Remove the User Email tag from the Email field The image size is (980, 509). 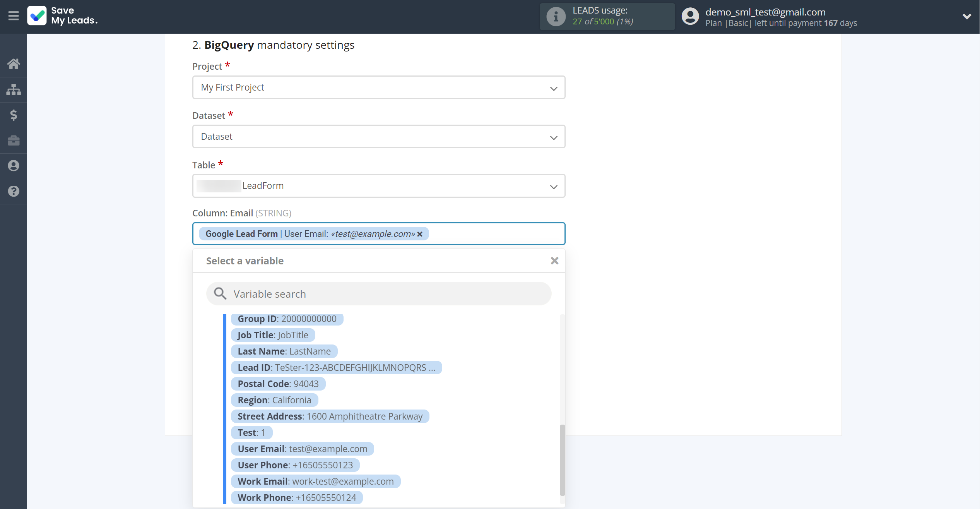tap(420, 234)
